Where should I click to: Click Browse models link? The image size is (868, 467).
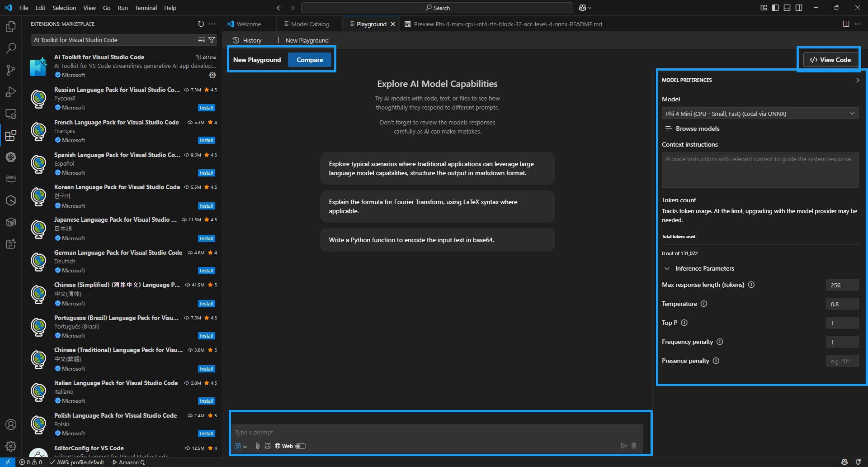(693, 129)
